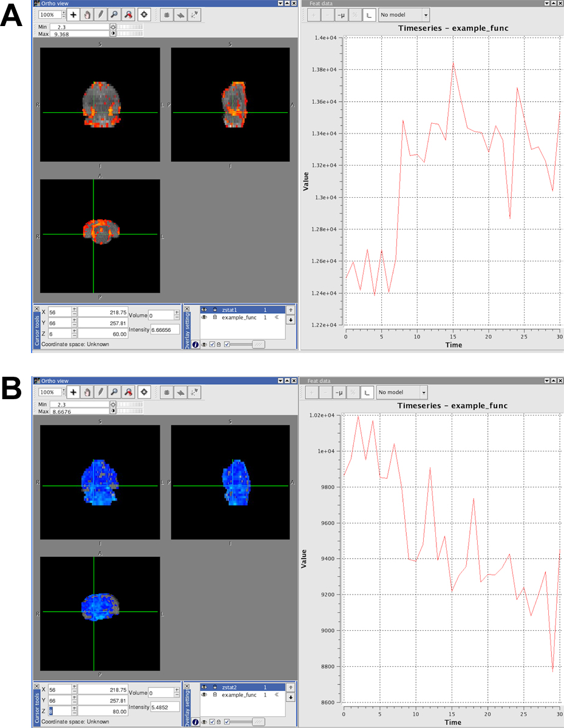Open overlay info button in panel A
The height and width of the screenshot is (728, 564).
[x=196, y=344]
